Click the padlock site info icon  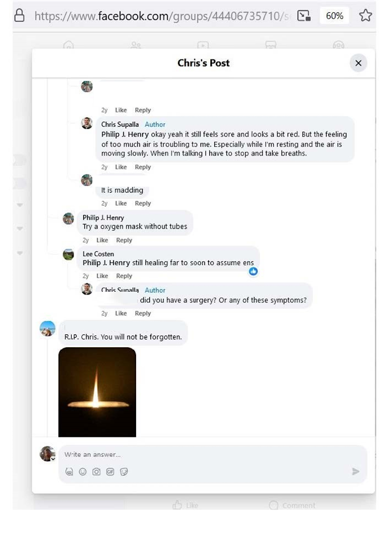[19, 16]
